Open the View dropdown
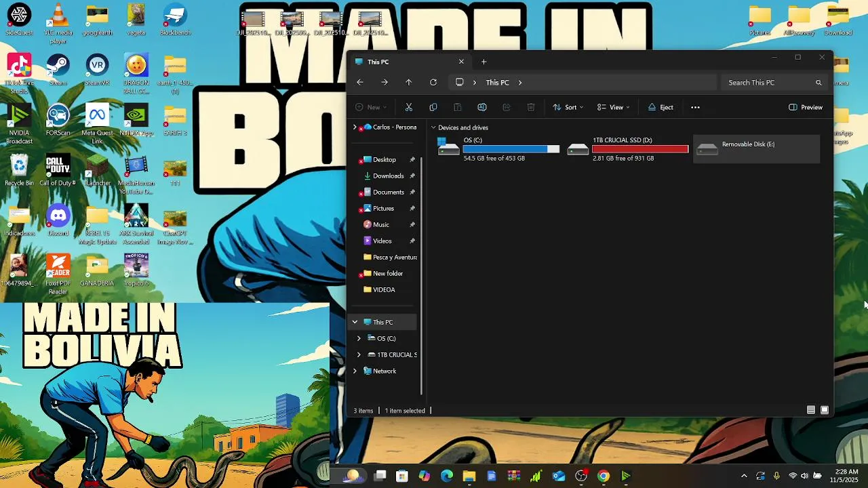 pyautogui.click(x=614, y=107)
